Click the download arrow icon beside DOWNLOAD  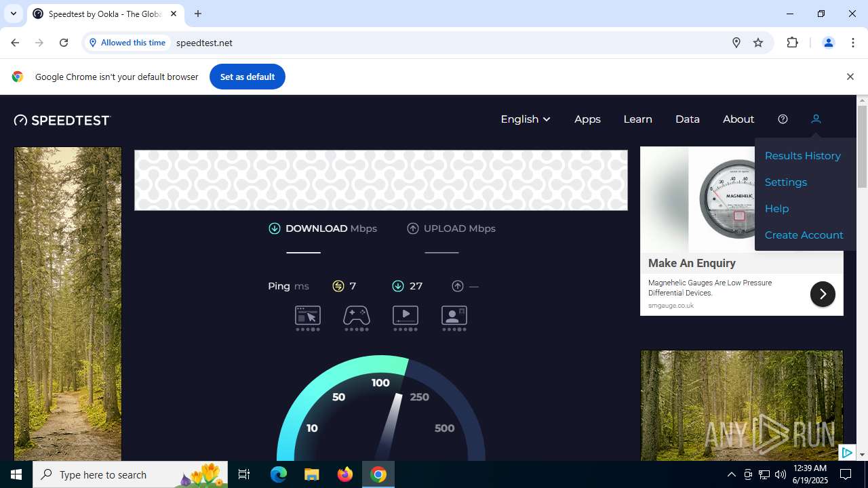point(275,228)
